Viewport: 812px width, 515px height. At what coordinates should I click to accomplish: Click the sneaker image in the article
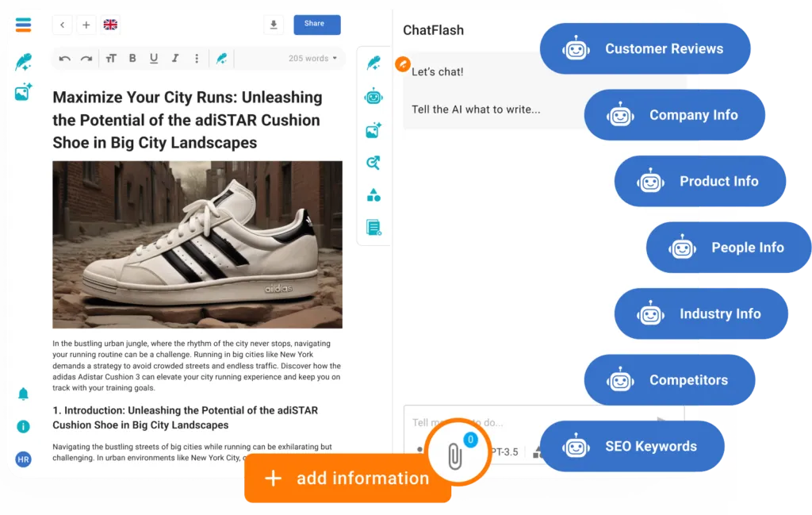pyautogui.click(x=197, y=244)
